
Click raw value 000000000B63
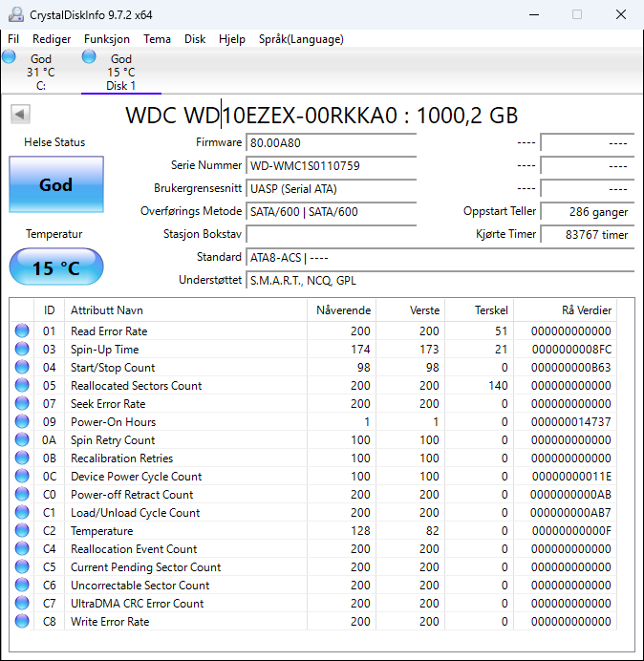tap(571, 368)
